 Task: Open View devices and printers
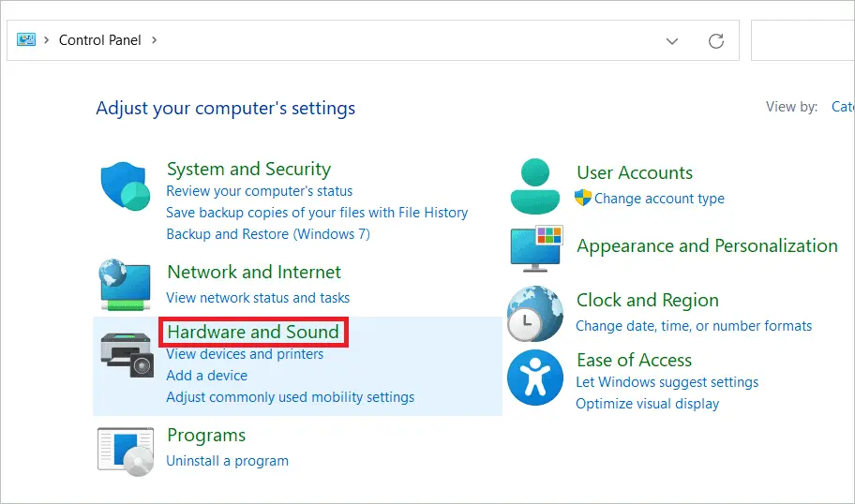245,354
